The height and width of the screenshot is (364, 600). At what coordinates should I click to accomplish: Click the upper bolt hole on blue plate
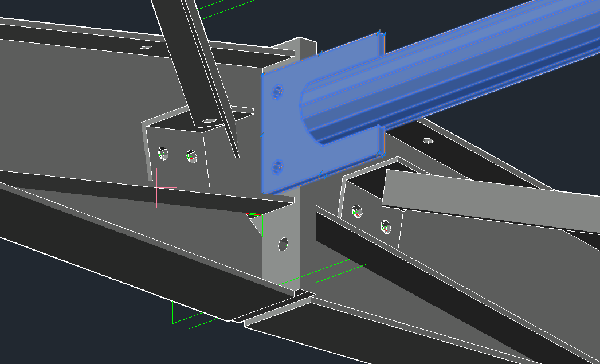[279, 91]
